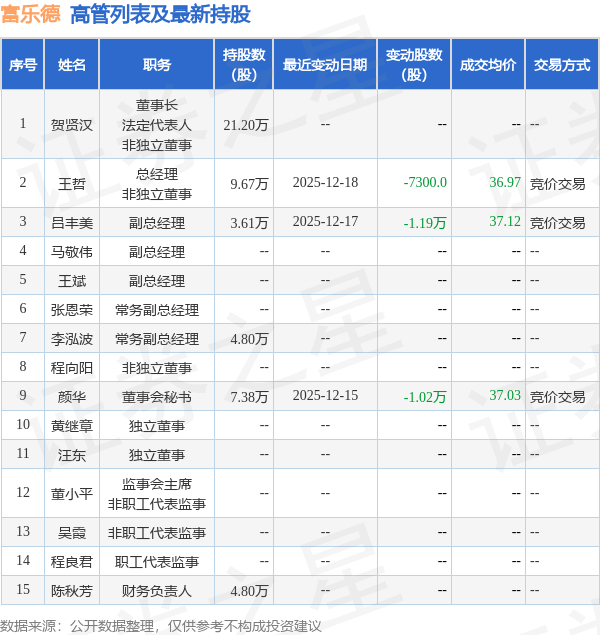
Task: Click the average price 36.97
Action: coord(505,182)
